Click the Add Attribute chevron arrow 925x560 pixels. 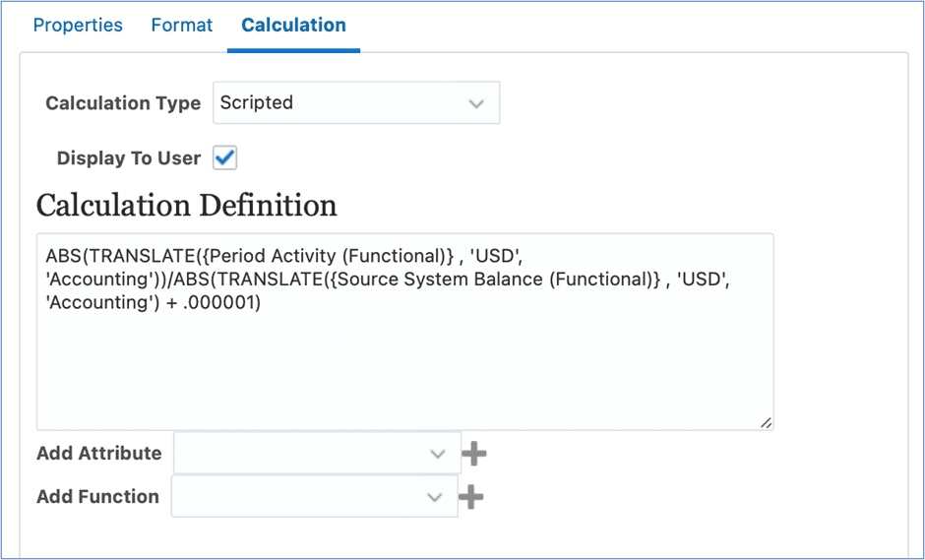(x=437, y=454)
